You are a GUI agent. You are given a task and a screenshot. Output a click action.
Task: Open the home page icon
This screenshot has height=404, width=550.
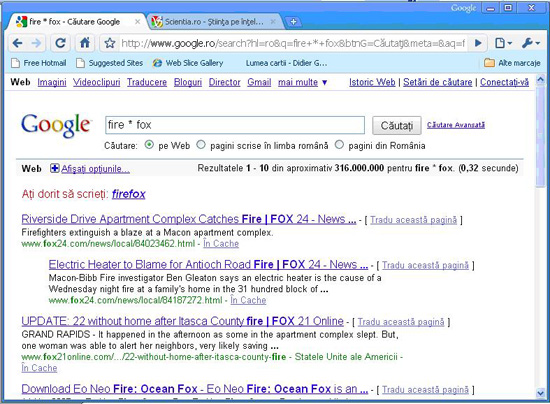point(85,43)
